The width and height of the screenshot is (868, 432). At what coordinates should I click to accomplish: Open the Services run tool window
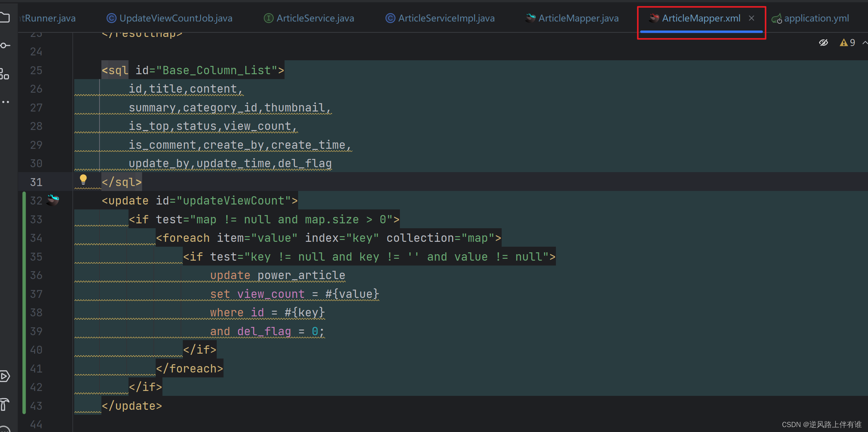tap(5, 376)
